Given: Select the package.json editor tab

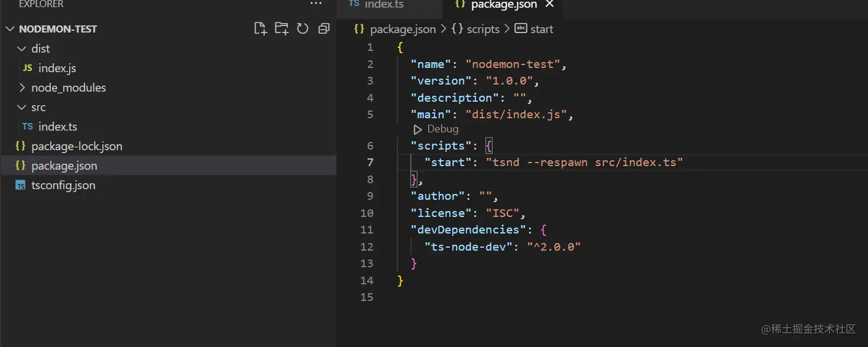Looking at the screenshot, I should pyautogui.click(x=504, y=5).
